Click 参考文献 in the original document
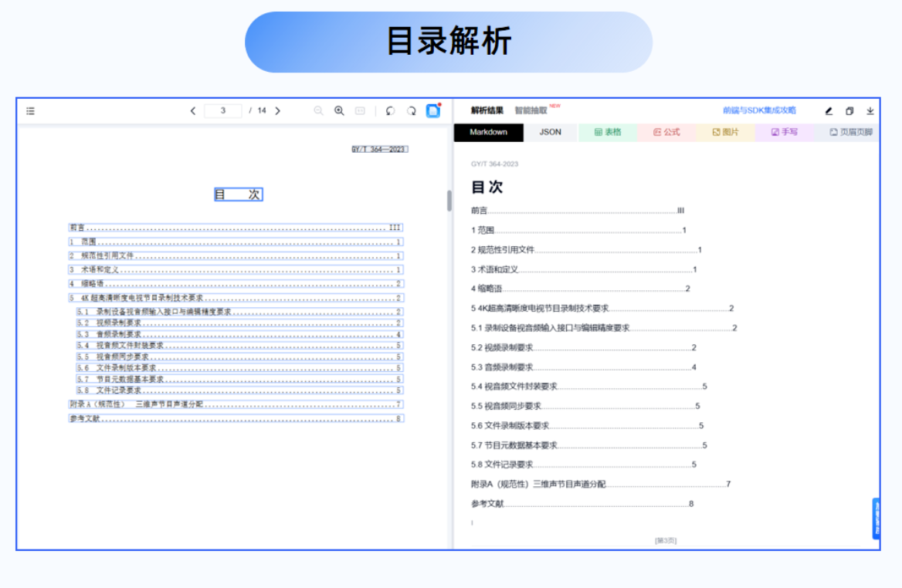The height and width of the screenshot is (588, 902). (x=236, y=418)
